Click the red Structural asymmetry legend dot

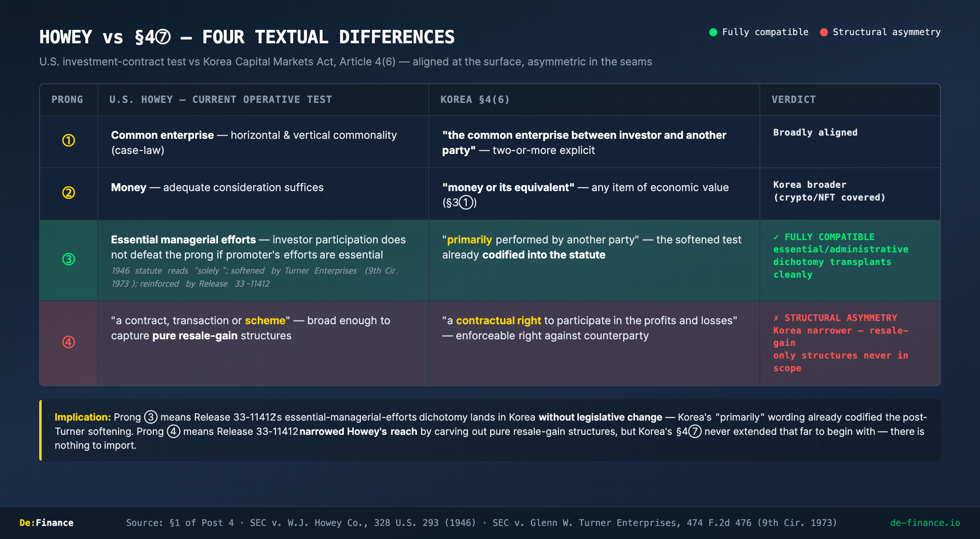(x=824, y=32)
